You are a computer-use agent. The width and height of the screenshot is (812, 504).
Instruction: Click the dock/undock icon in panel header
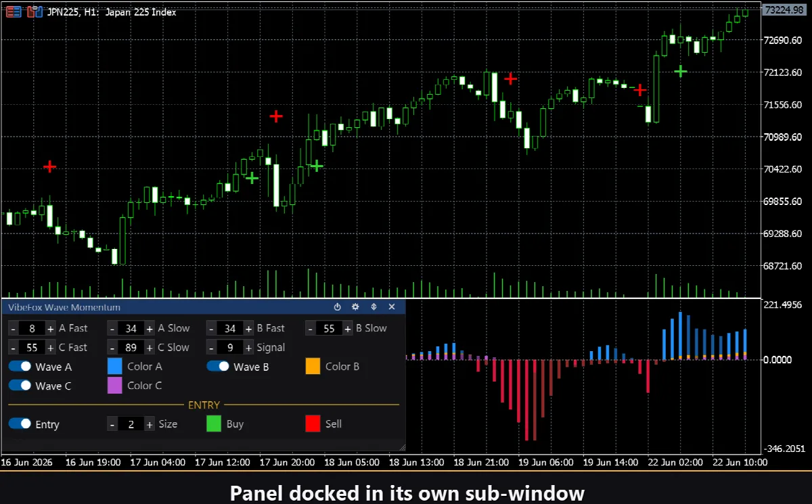click(x=373, y=306)
